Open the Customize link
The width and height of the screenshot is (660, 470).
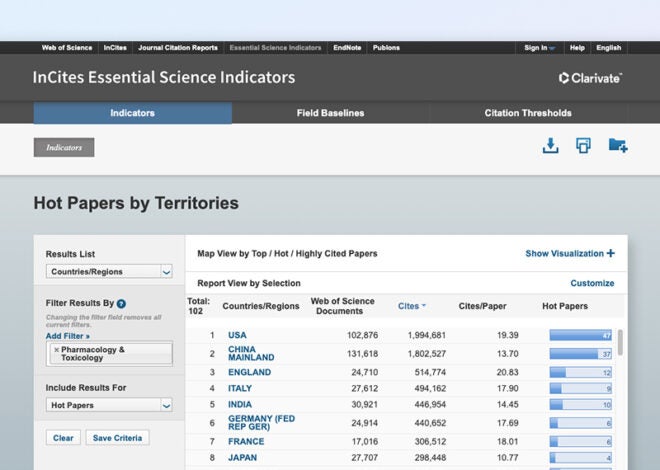pos(592,283)
